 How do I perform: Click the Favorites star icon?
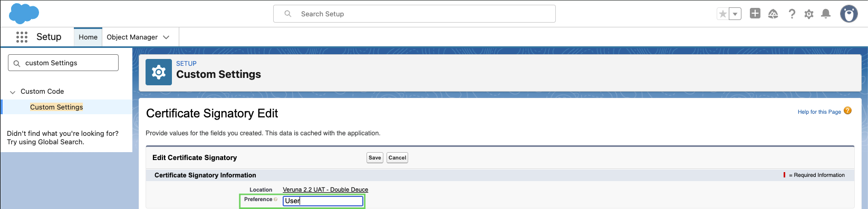point(723,14)
